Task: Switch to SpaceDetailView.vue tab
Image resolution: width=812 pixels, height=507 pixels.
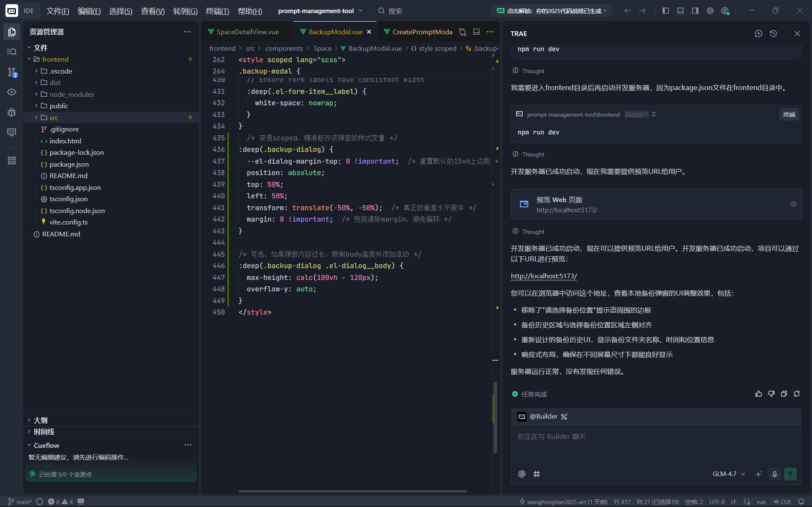Action: [247, 32]
